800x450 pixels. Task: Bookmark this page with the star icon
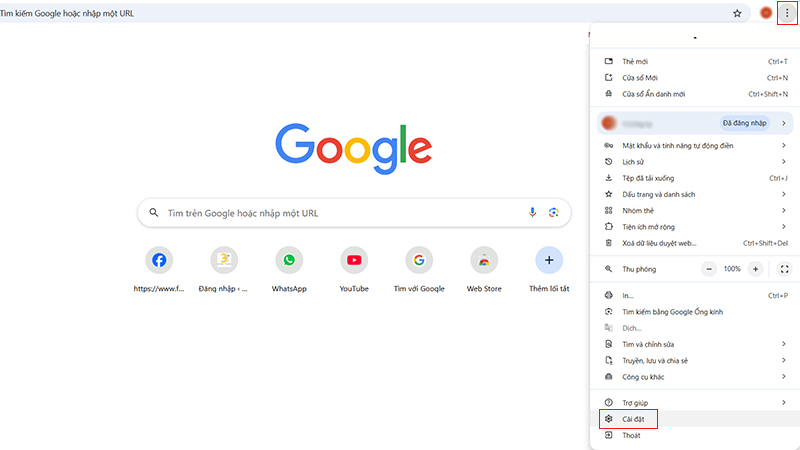point(737,13)
